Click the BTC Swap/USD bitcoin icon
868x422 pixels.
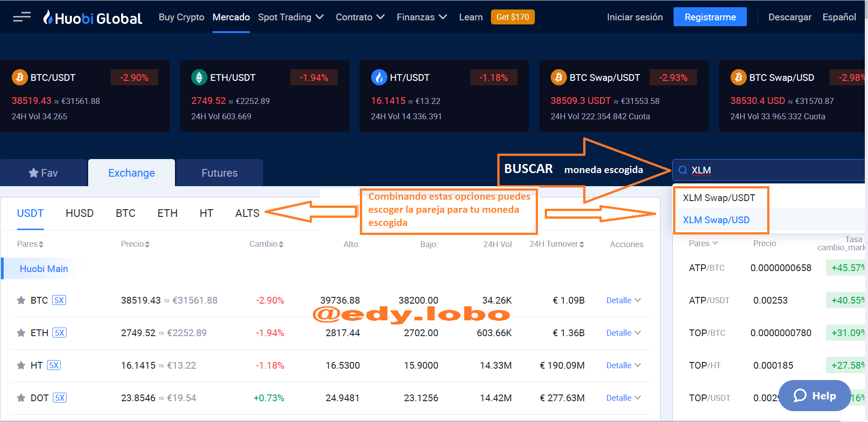click(738, 77)
